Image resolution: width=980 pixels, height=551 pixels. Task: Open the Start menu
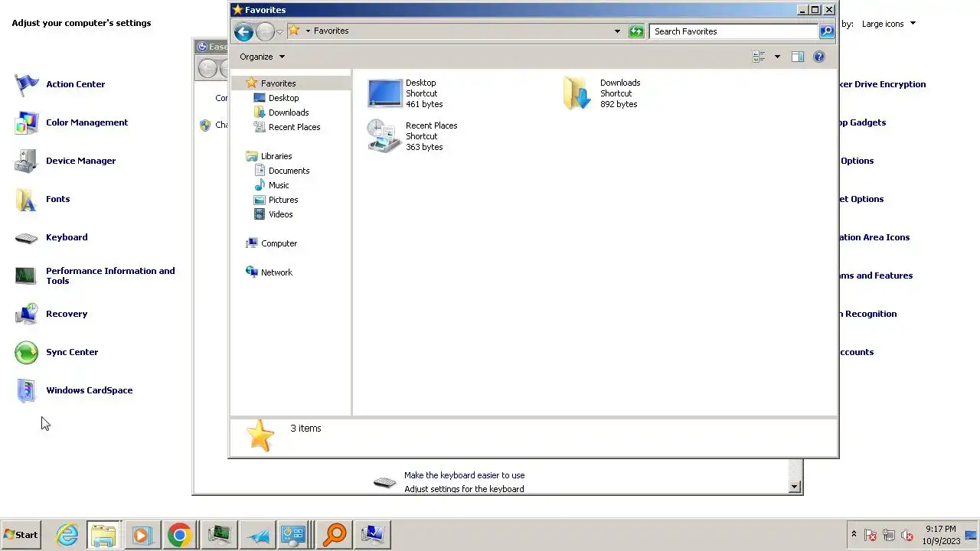pos(21,535)
